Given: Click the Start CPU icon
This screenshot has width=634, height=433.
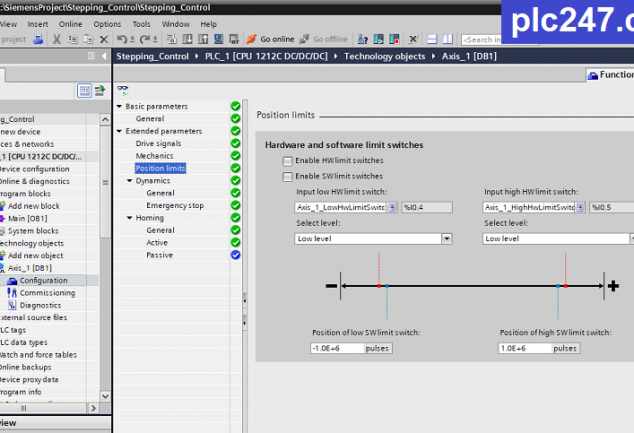Looking at the screenshot, I should [378, 39].
